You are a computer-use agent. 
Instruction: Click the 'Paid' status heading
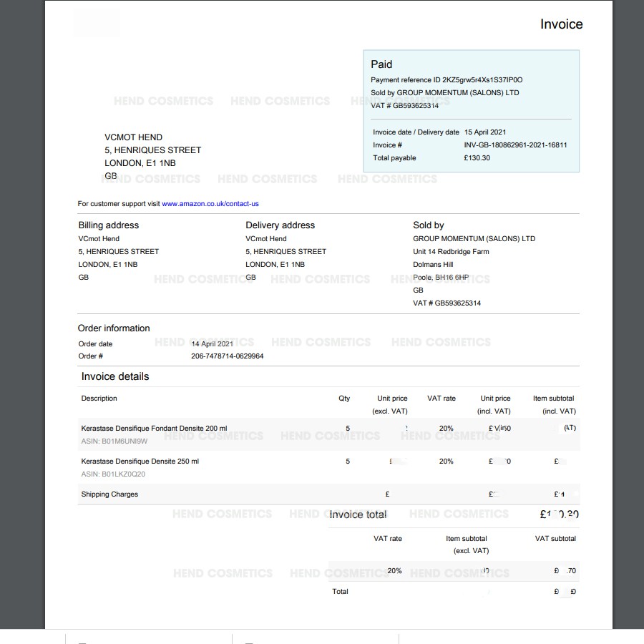(x=381, y=64)
